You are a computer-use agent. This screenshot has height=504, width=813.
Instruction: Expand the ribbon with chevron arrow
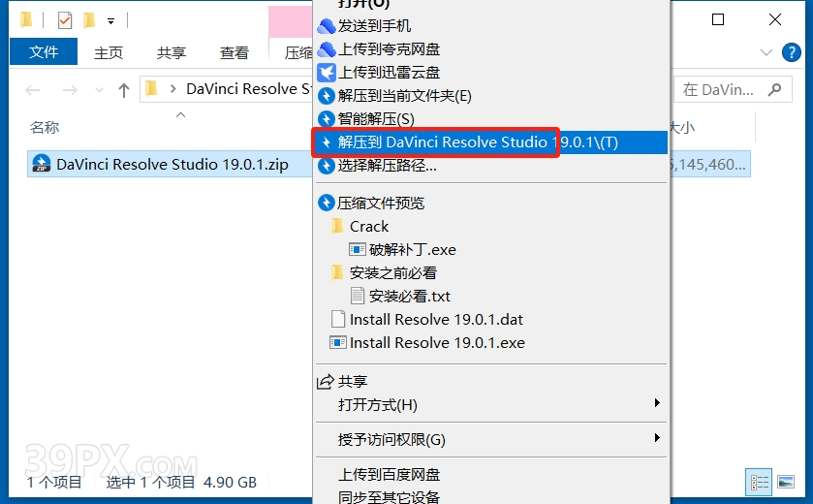pos(766,52)
